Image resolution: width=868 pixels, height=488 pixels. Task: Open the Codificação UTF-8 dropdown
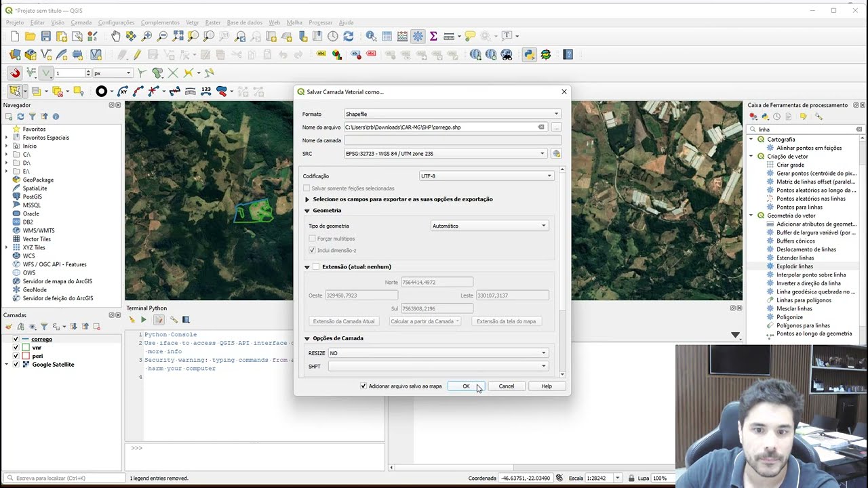[486, 176]
